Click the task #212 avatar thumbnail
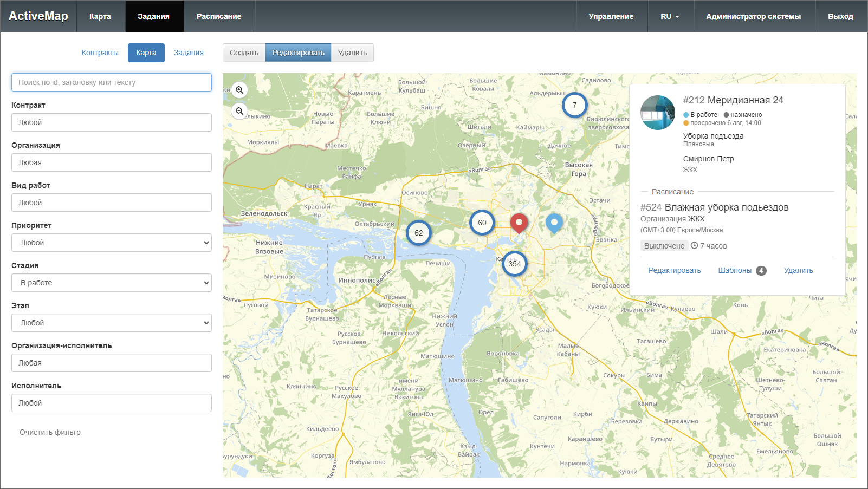 pyautogui.click(x=658, y=113)
